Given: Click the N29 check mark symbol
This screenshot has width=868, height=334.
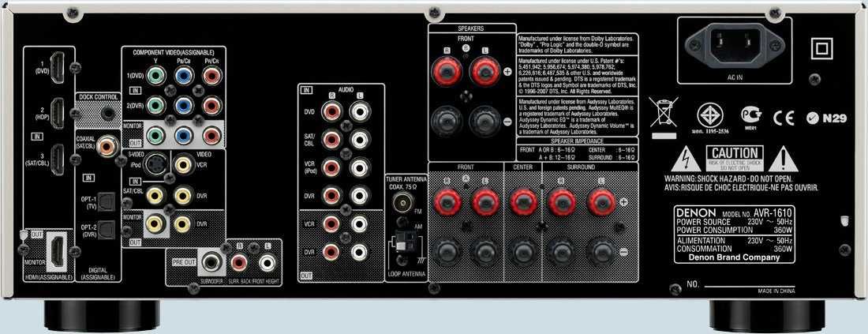Looking at the screenshot, I should (827, 118).
